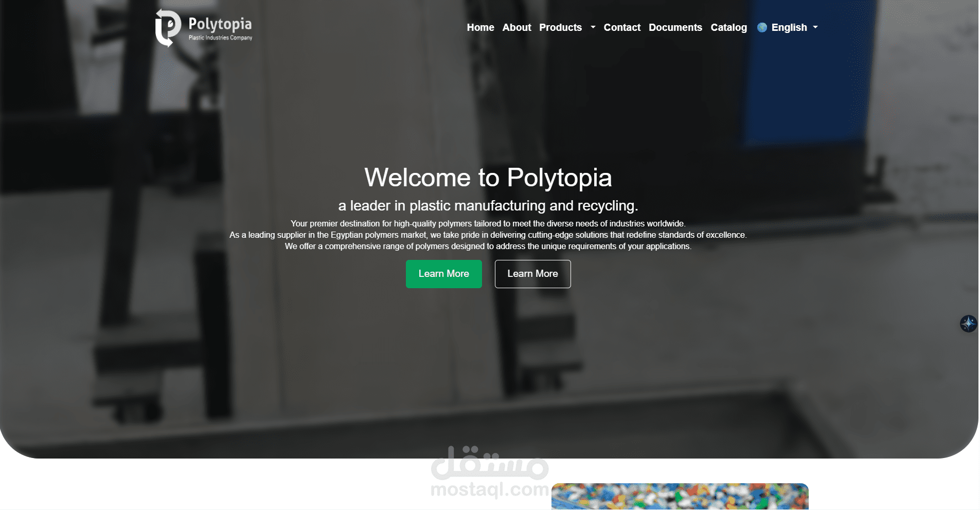Image resolution: width=980 pixels, height=510 pixels.
Task: Click the Polytopia recycling arrow logo icon
Action: pyautogui.click(x=168, y=28)
